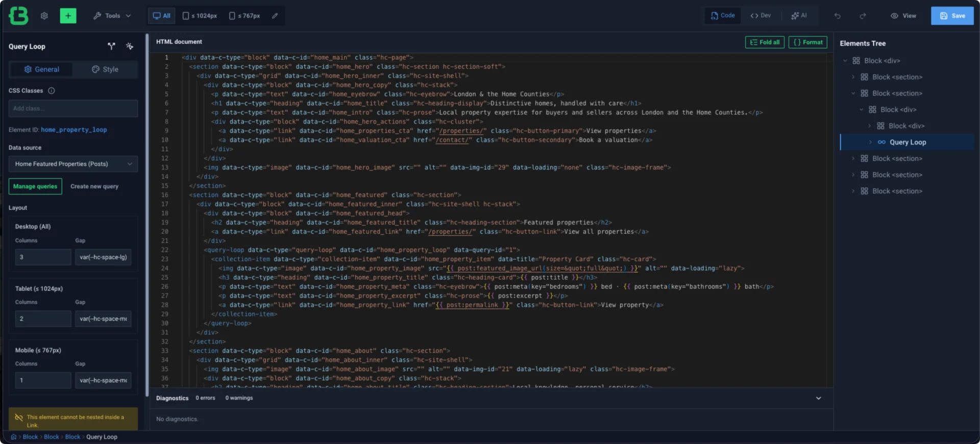Edit the Desktop Gap field var(--hc-space-lg)
The image size is (980, 444).
click(103, 257)
